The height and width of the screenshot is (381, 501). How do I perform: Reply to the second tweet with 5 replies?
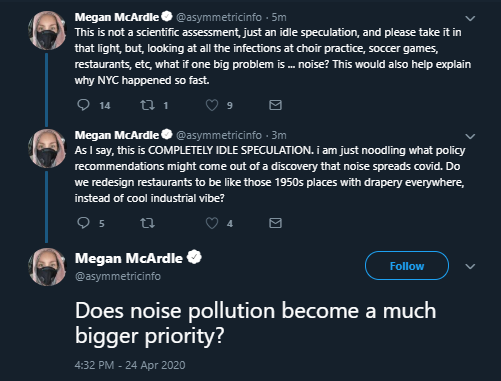tap(83, 223)
